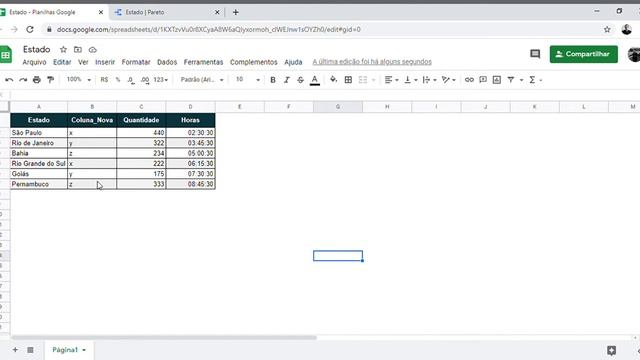Open the font family dropdown

coord(202,80)
